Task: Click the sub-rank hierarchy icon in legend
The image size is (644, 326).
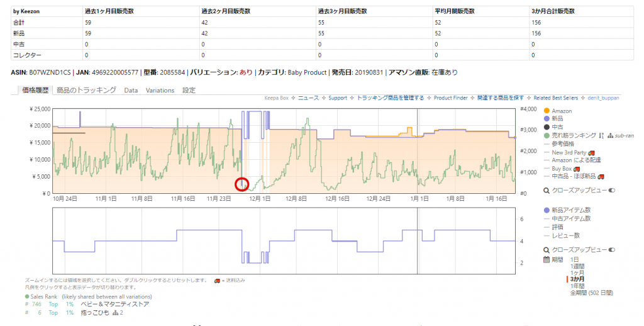Action: 610,135
